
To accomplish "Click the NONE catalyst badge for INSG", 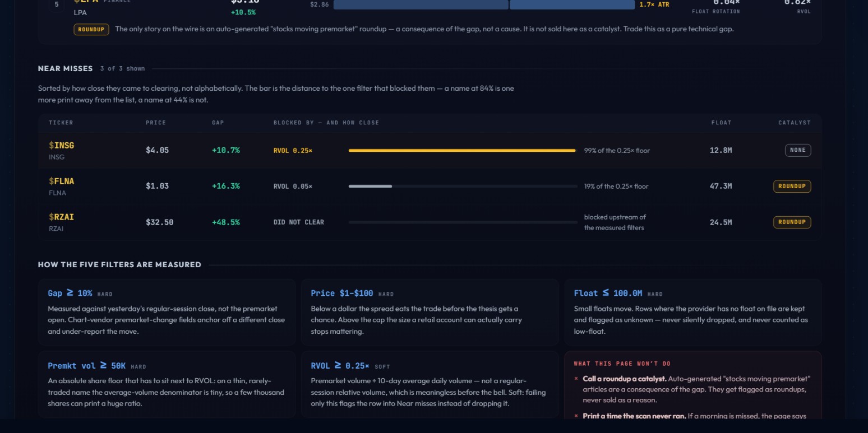I will coord(797,150).
